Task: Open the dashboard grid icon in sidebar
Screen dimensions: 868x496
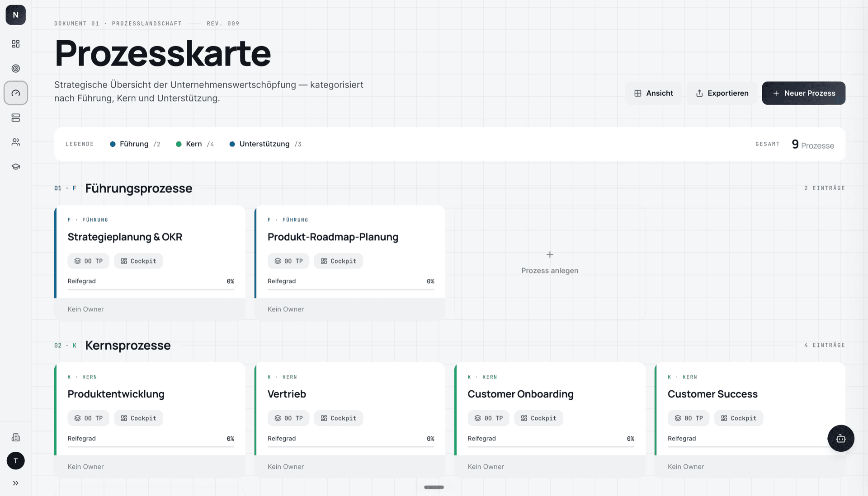Action: click(x=16, y=44)
